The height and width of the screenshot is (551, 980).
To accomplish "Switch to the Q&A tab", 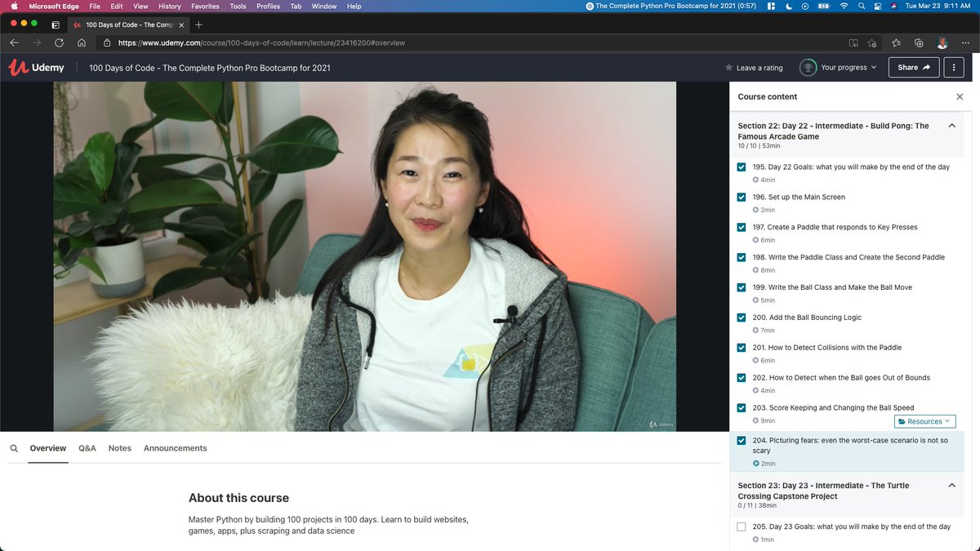I will (87, 447).
